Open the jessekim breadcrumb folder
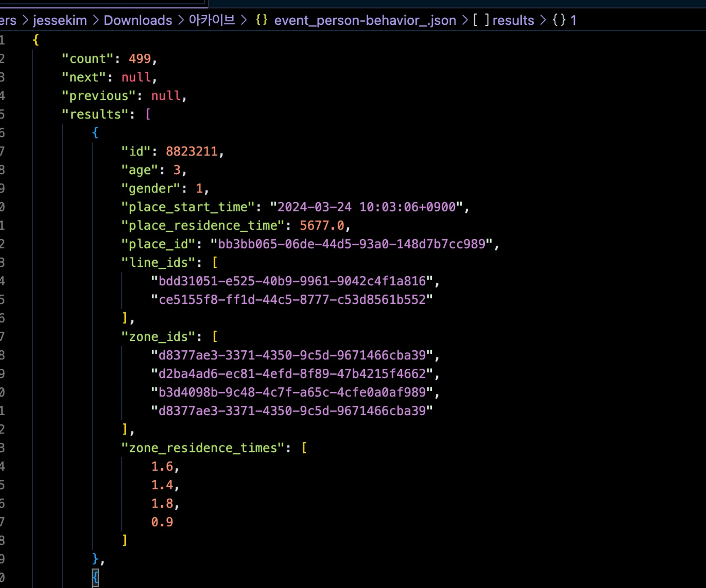The height and width of the screenshot is (588, 706). pos(60,20)
